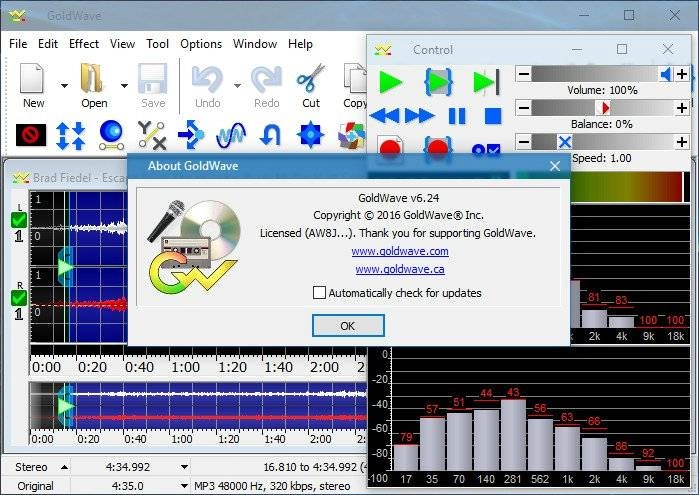Open a file with the Open icon
The image size is (699, 495).
(x=94, y=85)
